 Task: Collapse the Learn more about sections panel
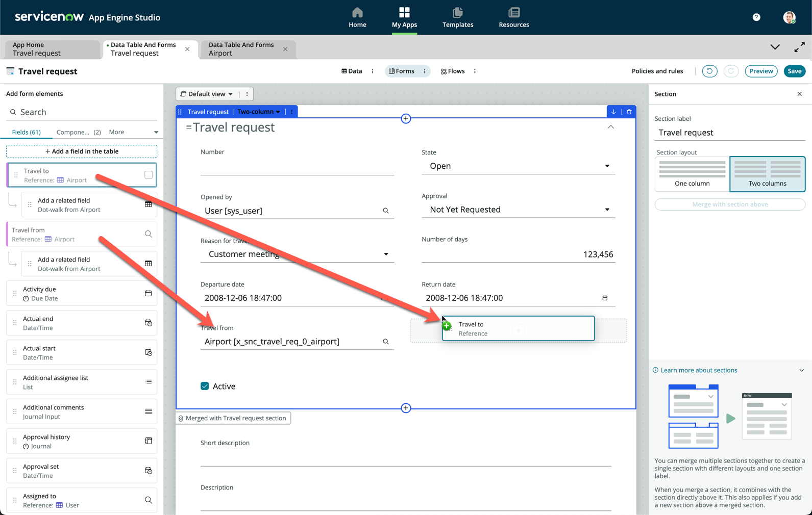[x=801, y=370]
